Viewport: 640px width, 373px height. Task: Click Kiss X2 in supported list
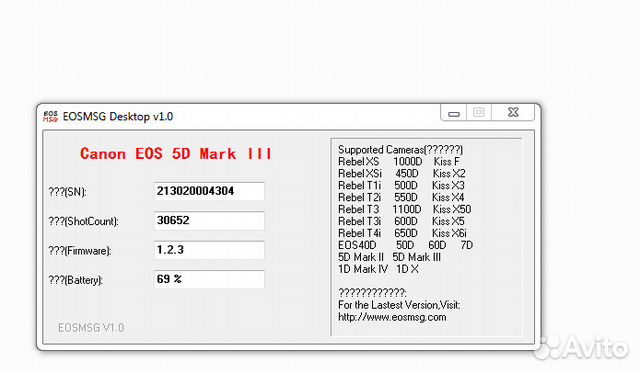coord(449,173)
